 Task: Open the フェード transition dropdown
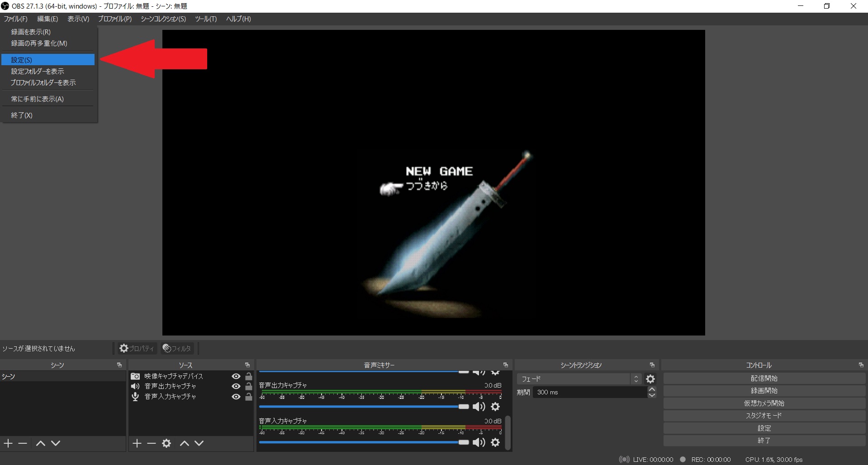point(579,379)
